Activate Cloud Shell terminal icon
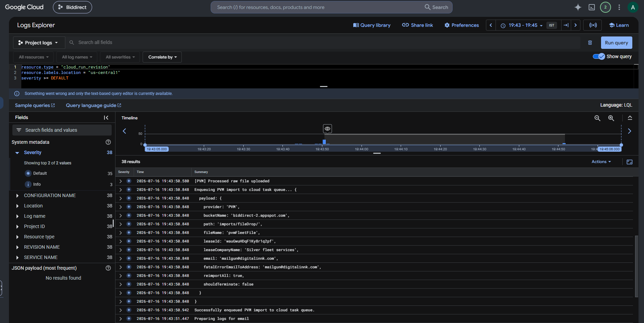 point(592,7)
